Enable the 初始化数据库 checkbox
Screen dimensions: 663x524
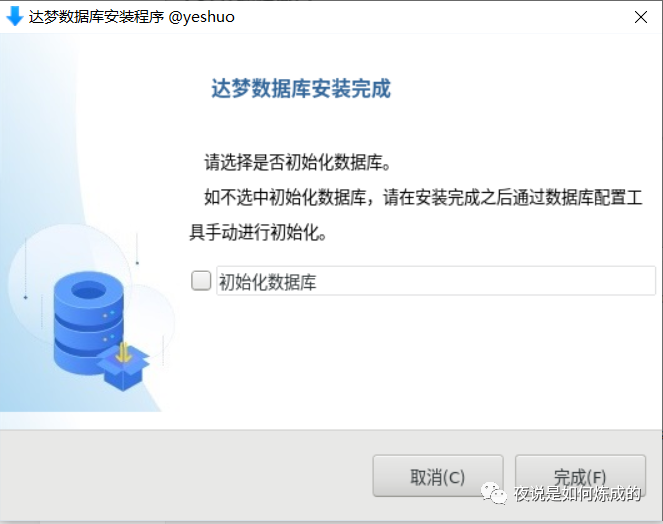click(201, 281)
